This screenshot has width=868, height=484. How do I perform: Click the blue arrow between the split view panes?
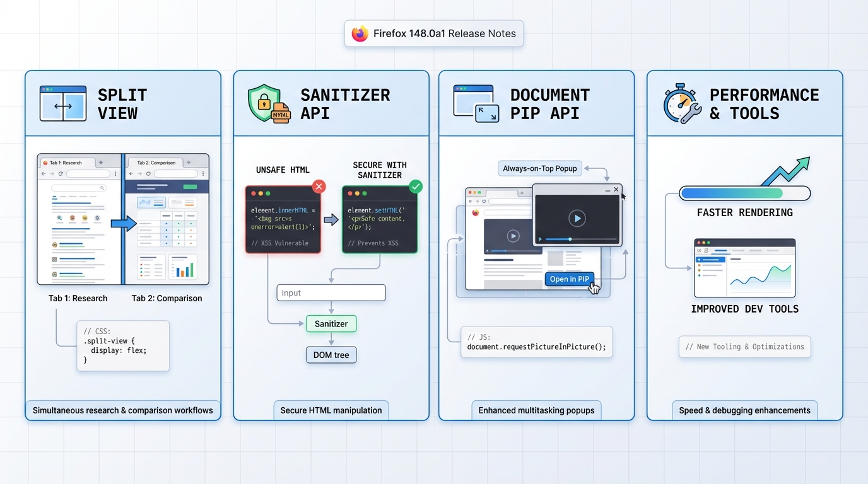point(124,223)
